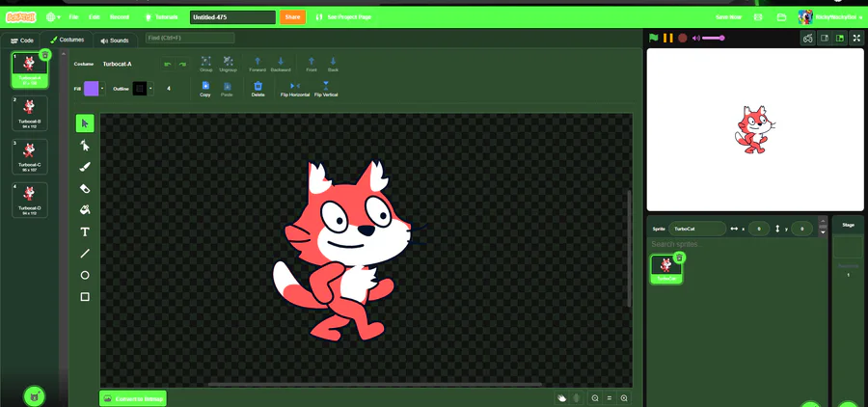Open the Record menu
Screen dimensions: 868x407
pyautogui.click(x=120, y=17)
